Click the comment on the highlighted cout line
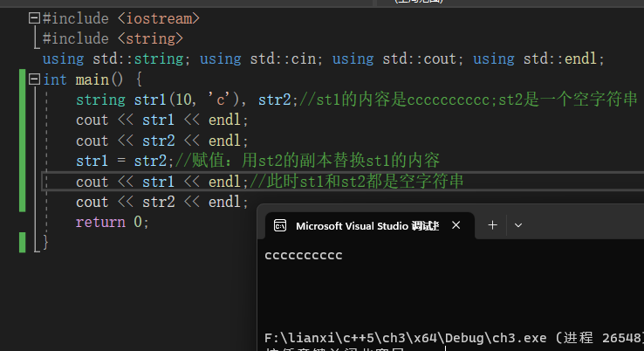The image size is (644, 351). pos(356,182)
